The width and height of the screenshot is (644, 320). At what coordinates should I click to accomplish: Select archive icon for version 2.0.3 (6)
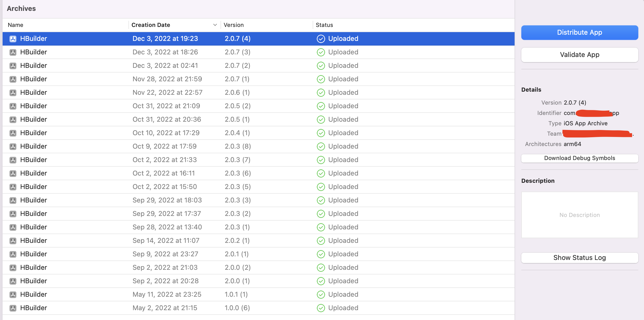[x=13, y=173]
